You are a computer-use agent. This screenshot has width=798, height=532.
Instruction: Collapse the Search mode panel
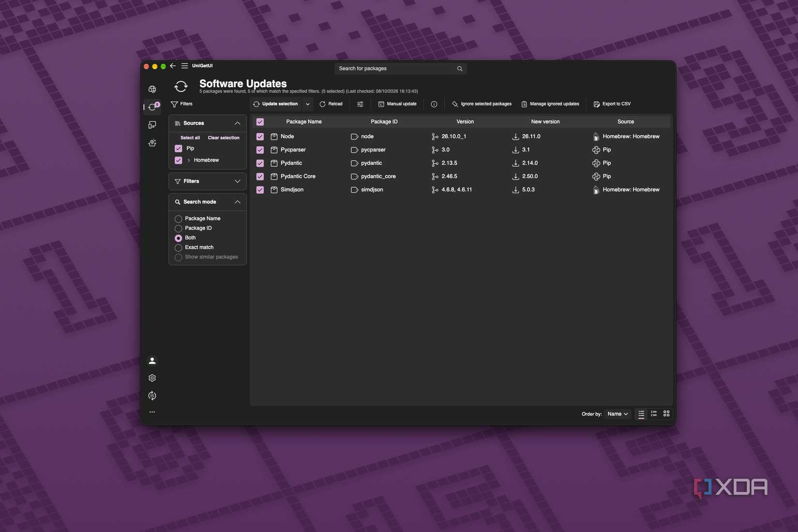[x=237, y=202]
